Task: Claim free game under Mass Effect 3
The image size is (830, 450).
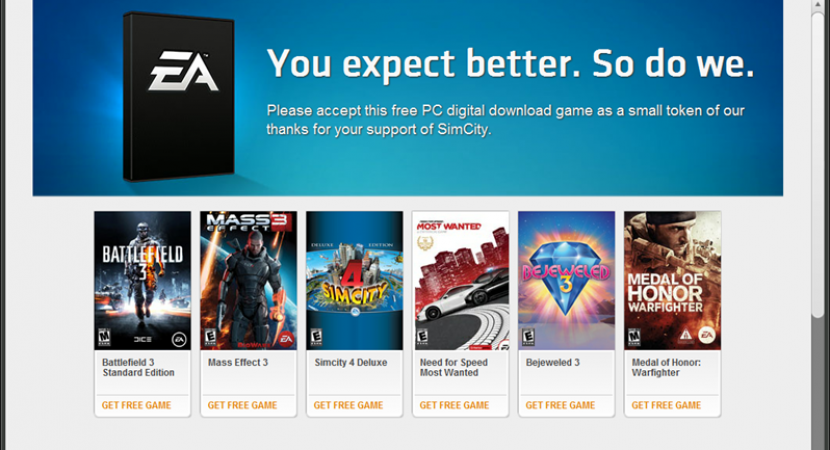Action: click(242, 405)
